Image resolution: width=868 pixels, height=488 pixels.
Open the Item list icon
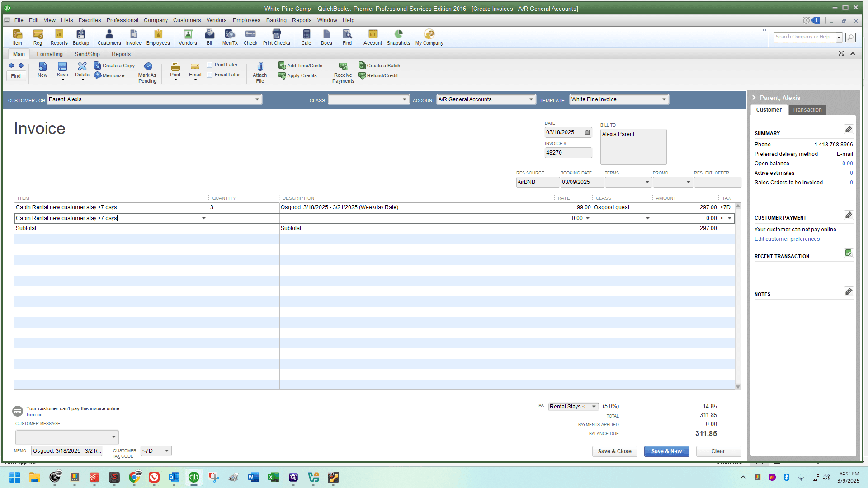pyautogui.click(x=17, y=37)
